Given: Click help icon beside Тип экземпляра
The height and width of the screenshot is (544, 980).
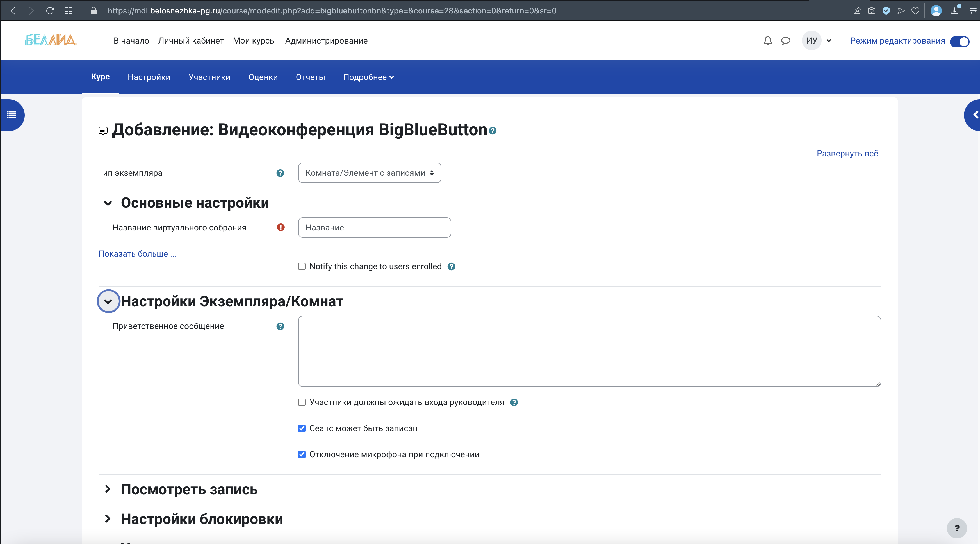Looking at the screenshot, I should pos(280,173).
